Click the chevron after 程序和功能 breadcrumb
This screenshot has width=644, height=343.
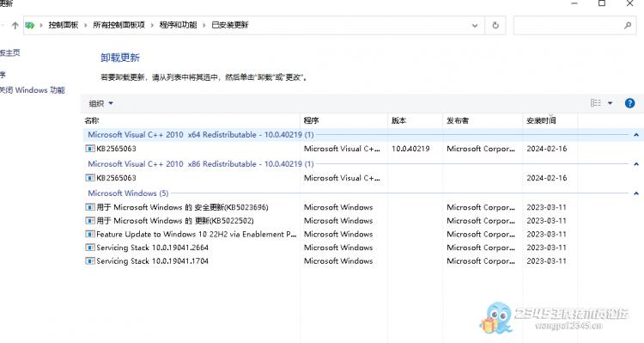[x=204, y=26]
